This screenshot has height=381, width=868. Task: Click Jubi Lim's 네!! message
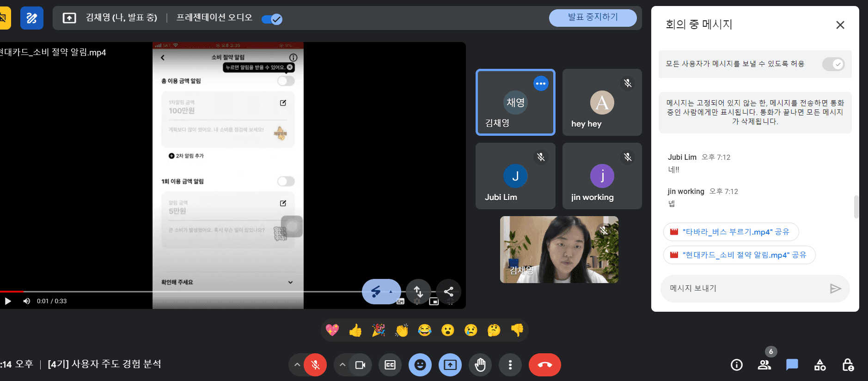tap(674, 169)
